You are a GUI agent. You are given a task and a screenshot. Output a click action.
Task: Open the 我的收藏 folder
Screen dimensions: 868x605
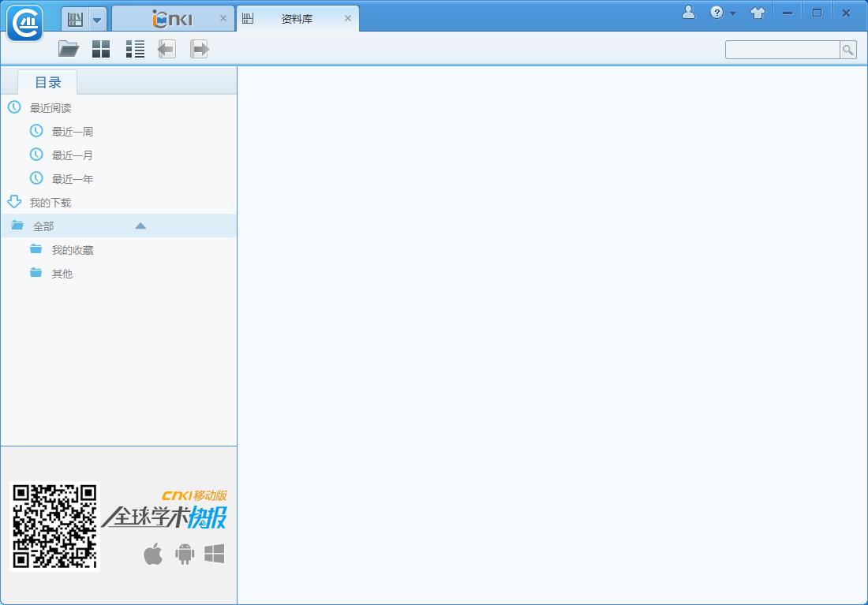click(x=73, y=250)
